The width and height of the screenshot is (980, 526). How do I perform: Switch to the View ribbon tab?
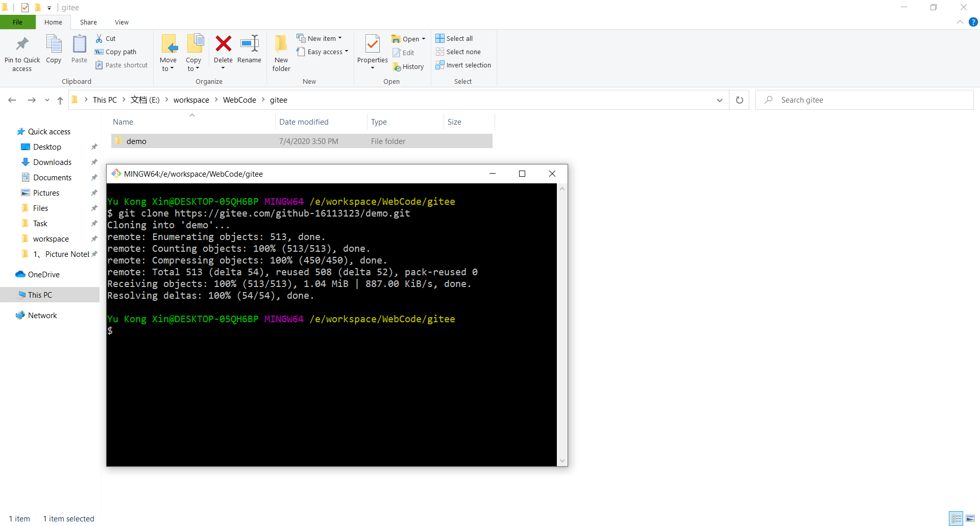(x=121, y=22)
